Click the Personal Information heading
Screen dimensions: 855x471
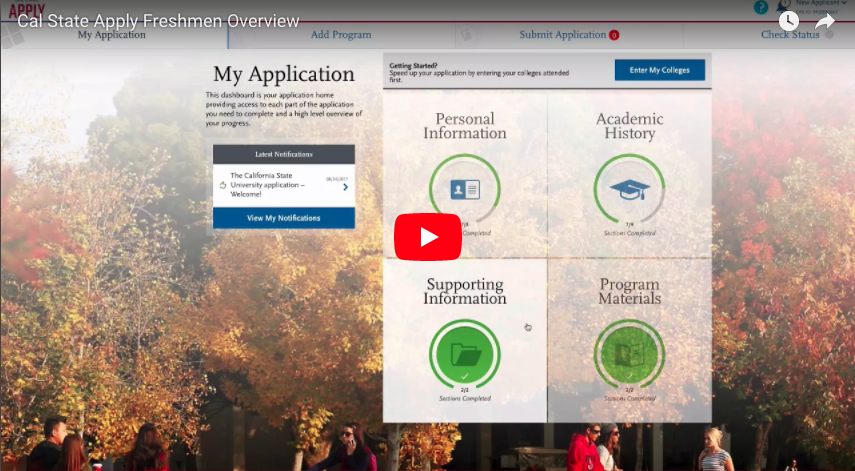(465, 126)
